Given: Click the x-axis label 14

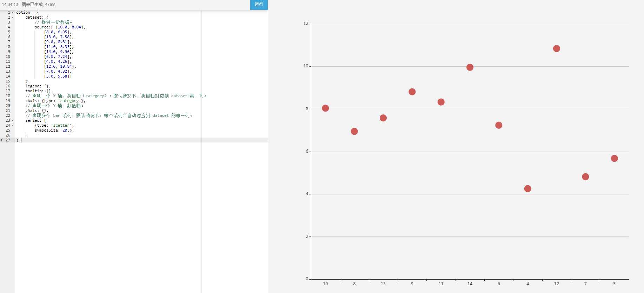Looking at the screenshot, I should tap(470, 284).
